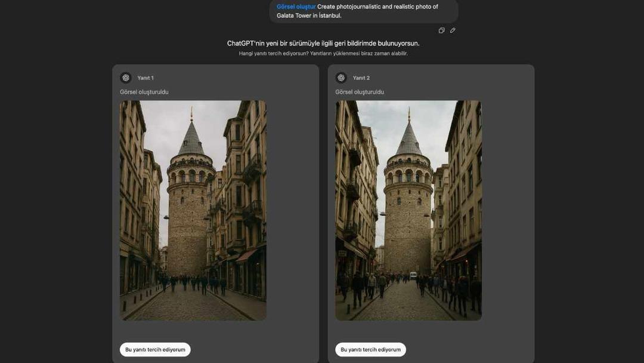Image resolution: width=644 pixels, height=363 pixels.
Task: Open the Galata Tower image in Yanıt 2
Action: 408,210
